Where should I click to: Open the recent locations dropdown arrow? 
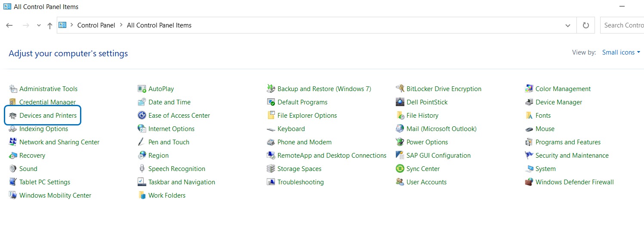pos(39,25)
